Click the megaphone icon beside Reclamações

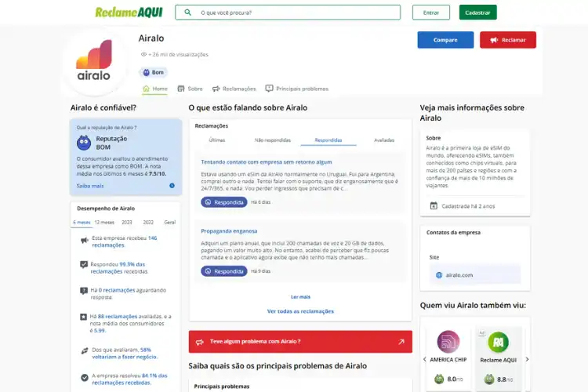[x=216, y=89]
